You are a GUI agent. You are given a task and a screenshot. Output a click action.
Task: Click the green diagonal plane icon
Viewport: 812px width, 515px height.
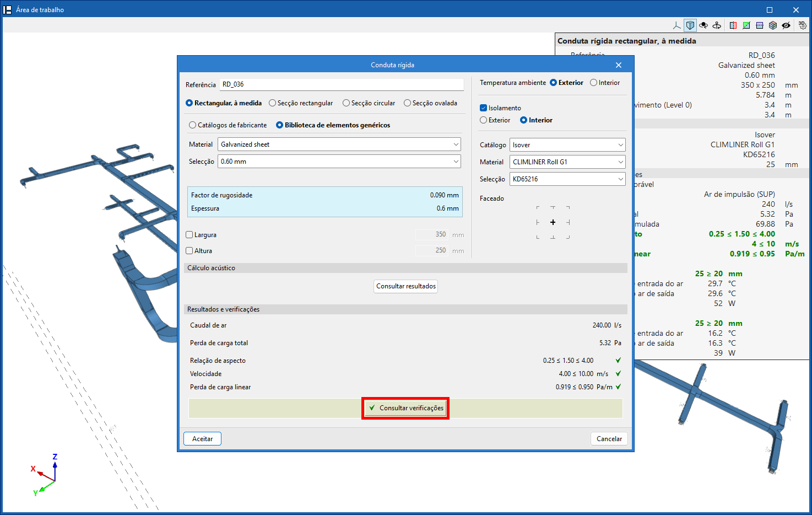[x=746, y=25]
